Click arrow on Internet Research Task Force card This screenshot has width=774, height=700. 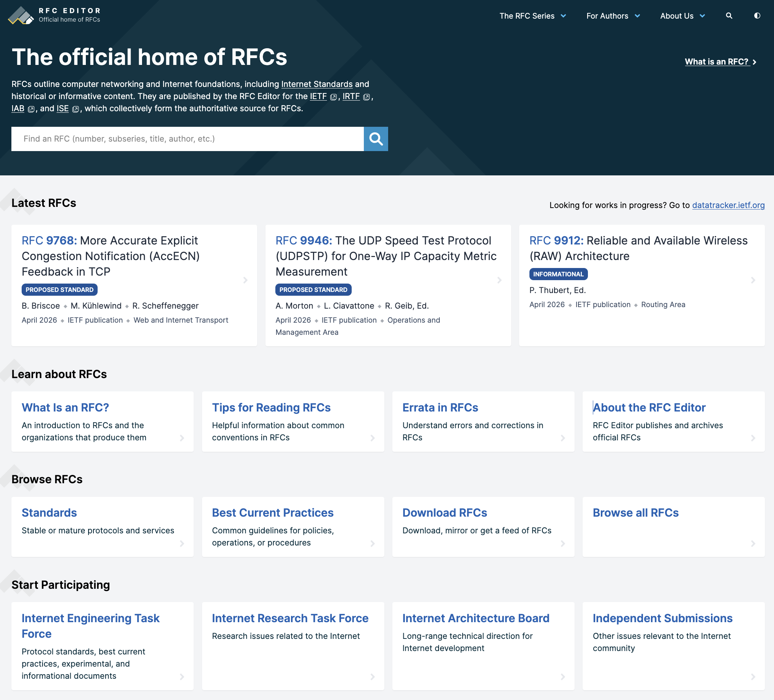373,676
